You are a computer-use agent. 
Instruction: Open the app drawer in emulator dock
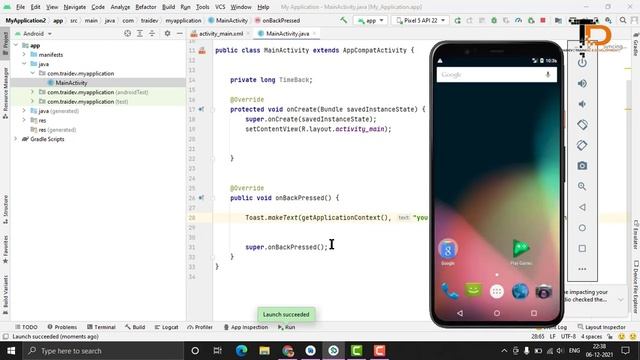[x=497, y=291]
